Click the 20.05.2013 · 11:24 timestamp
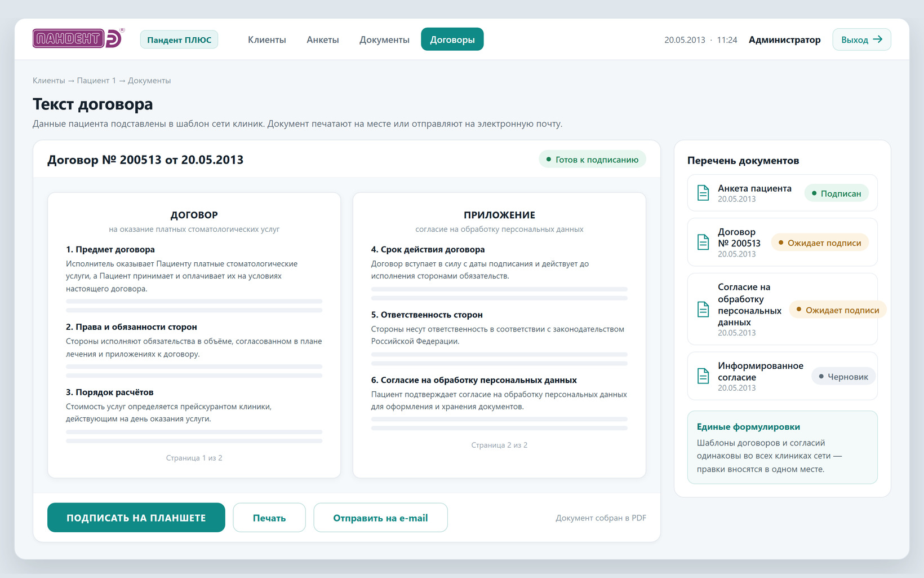924x578 pixels. [x=700, y=40]
